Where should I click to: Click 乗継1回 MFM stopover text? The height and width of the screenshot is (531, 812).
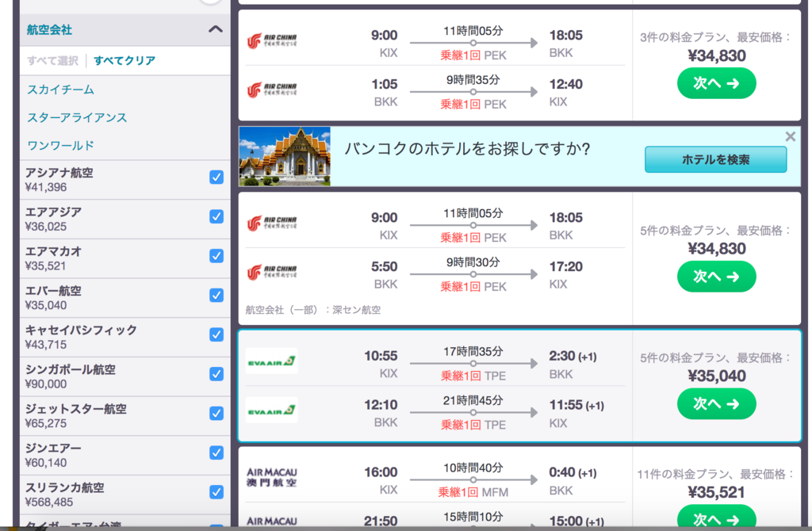473,492
